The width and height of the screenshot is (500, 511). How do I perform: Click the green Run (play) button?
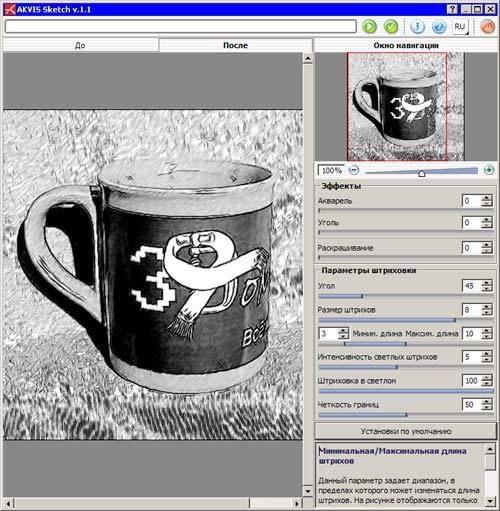[369, 26]
